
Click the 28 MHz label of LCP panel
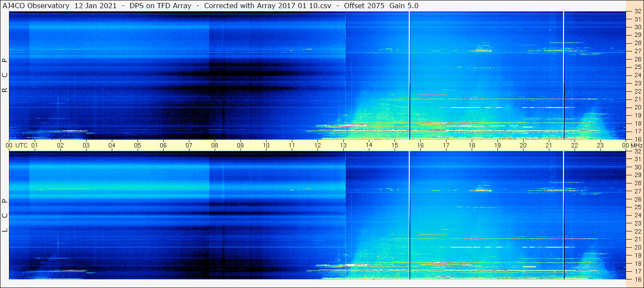pos(638,183)
